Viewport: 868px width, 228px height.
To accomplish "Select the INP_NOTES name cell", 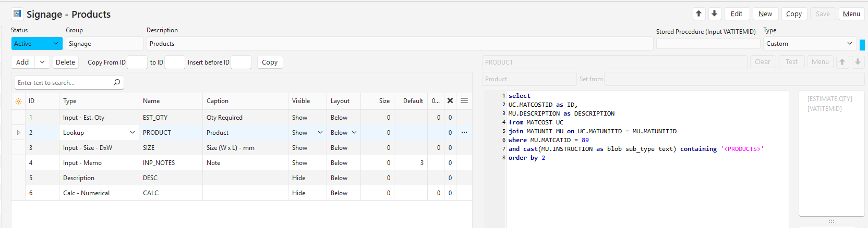I will point(171,163).
